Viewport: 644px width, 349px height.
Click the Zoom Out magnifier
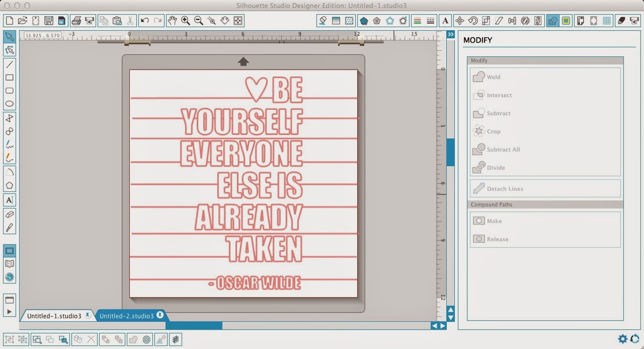(199, 21)
